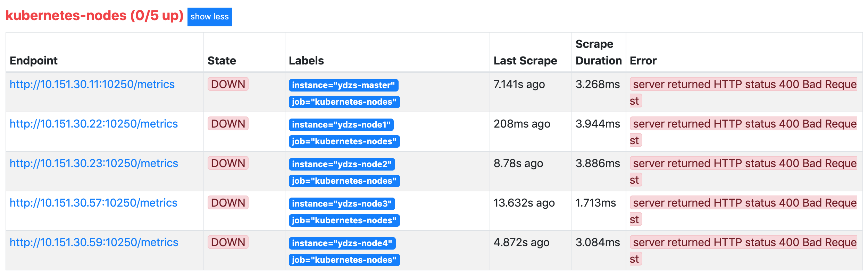Click the job label badge in ydzs-node2 row
868x278 pixels.
[x=344, y=181]
